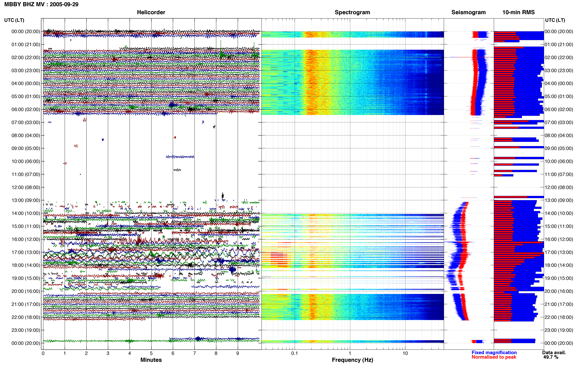The image size is (588, 368).
Task: Click the blue 'Fixed magnification' legend text
Action: [x=494, y=352]
